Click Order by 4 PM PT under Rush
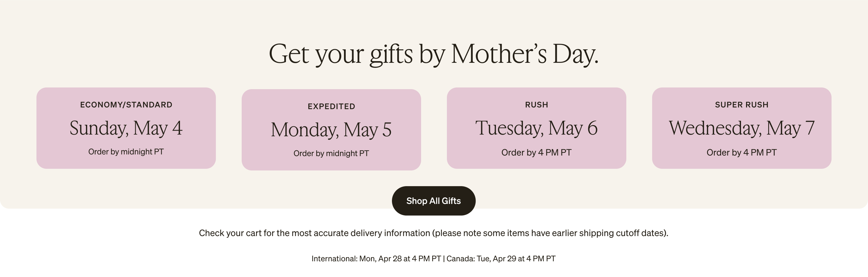Image resolution: width=868 pixels, height=277 pixels. coord(536,152)
